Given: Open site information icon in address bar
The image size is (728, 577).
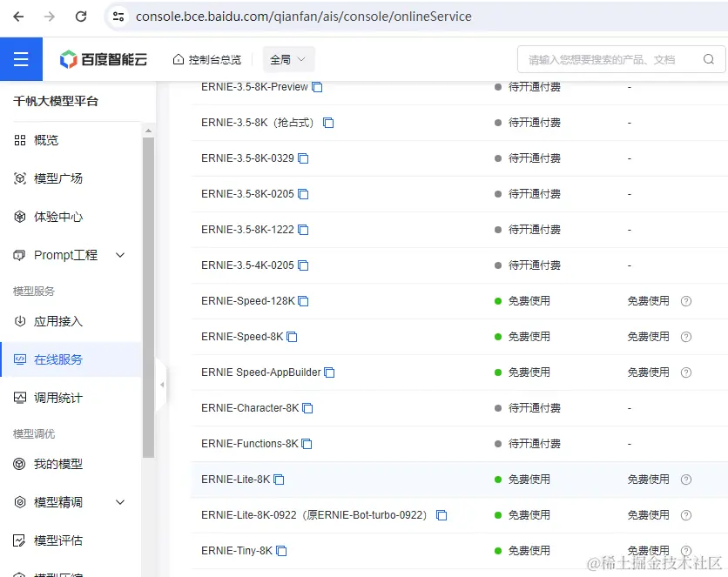Looking at the screenshot, I should click(118, 17).
